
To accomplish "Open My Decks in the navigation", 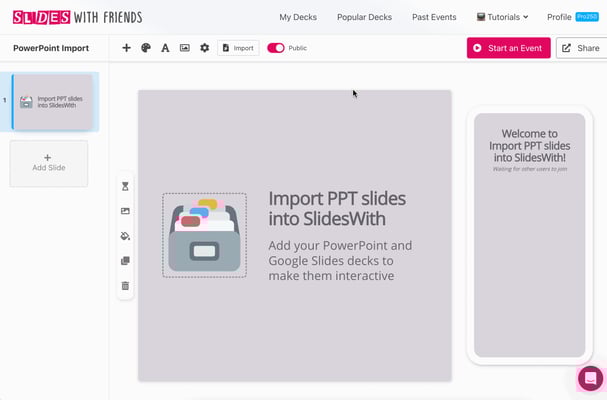I will pyautogui.click(x=298, y=17).
